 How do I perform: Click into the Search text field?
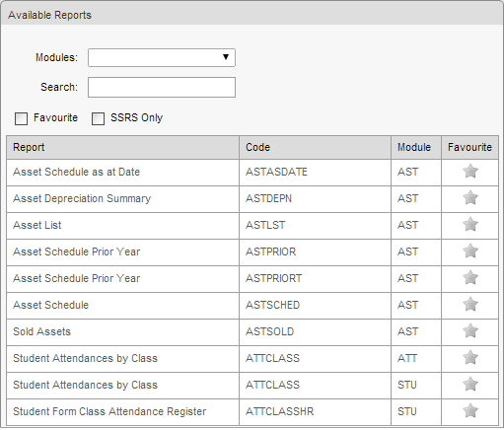(x=162, y=88)
